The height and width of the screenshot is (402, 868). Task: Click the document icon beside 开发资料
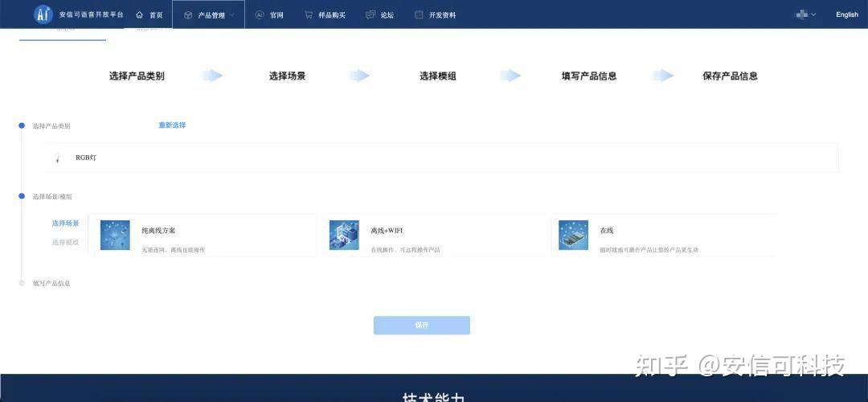[419, 15]
